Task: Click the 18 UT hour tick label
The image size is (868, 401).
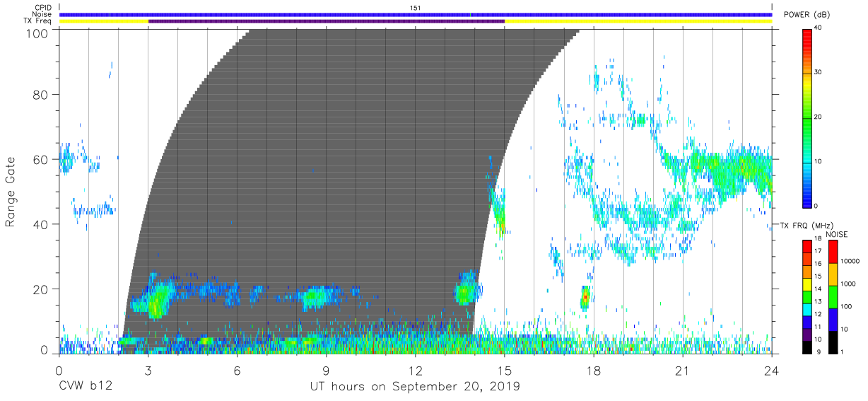Action: 594,370
